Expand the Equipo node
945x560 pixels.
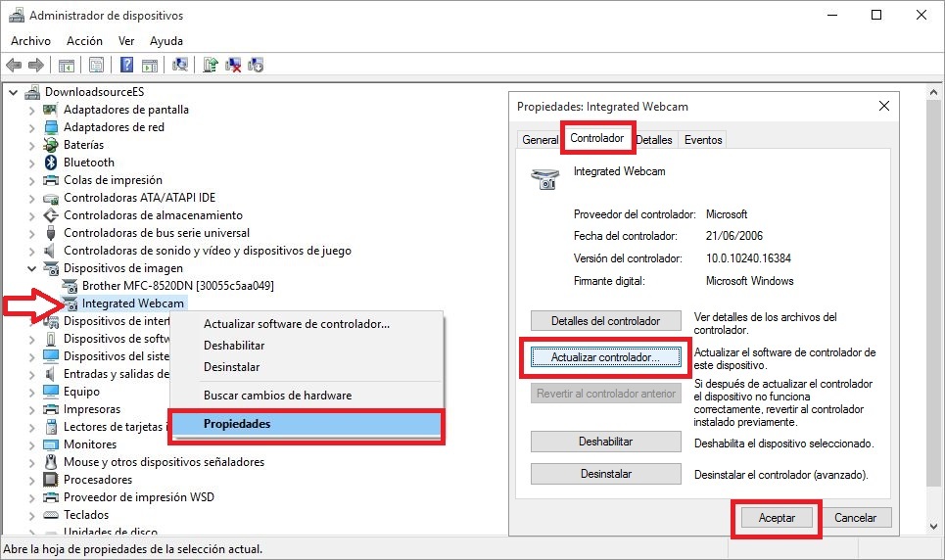[32, 393]
